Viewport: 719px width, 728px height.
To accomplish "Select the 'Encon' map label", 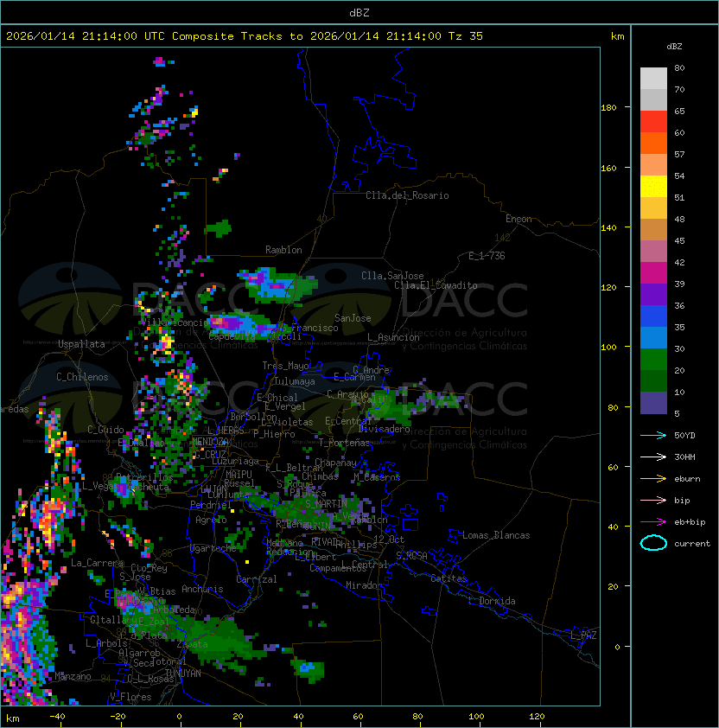I will (519, 218).
